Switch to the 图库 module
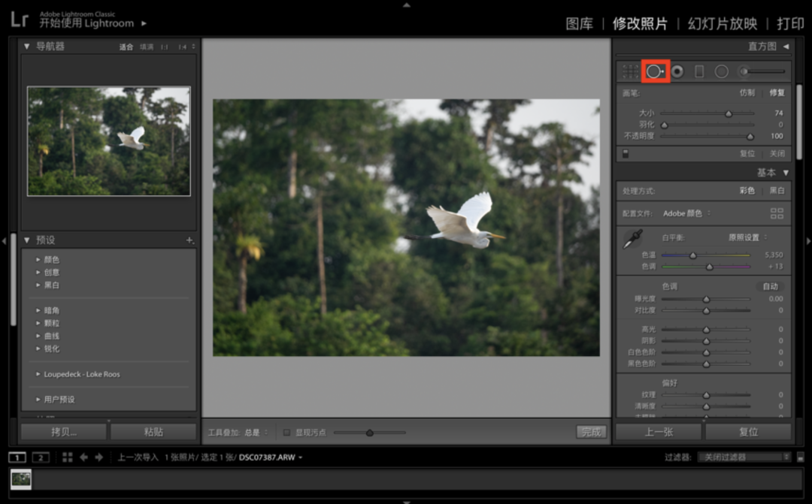Screen dimensions: 812x504 tap(579, 23)
